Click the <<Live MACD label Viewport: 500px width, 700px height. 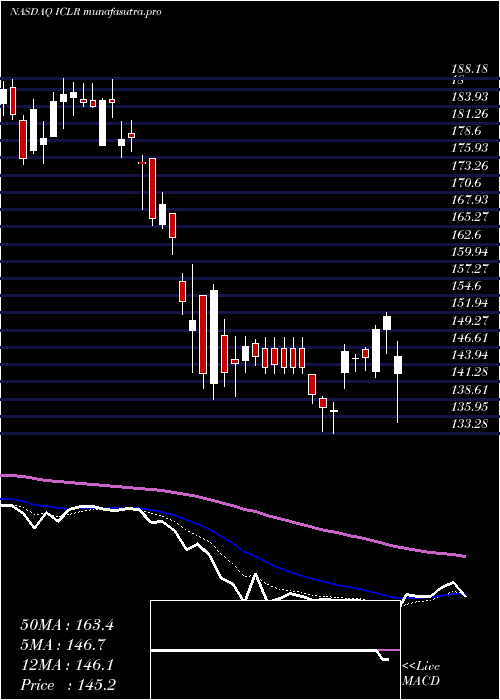pyautogui.click(x=421, y=674)
